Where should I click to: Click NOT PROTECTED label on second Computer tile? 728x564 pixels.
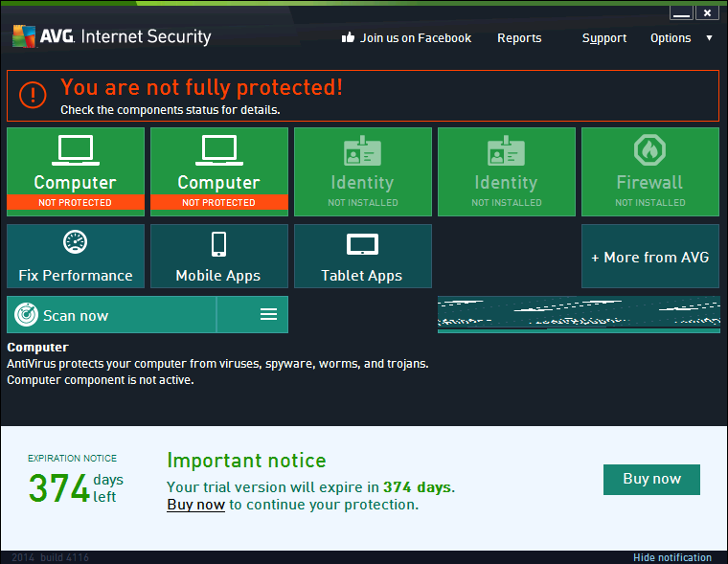[x=218, y=202]
